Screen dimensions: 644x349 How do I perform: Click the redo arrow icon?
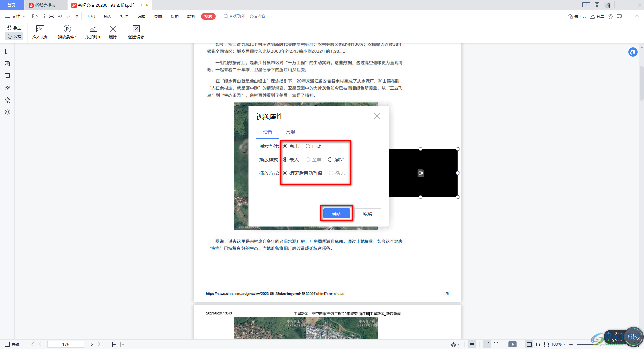(x=69, y=16)
